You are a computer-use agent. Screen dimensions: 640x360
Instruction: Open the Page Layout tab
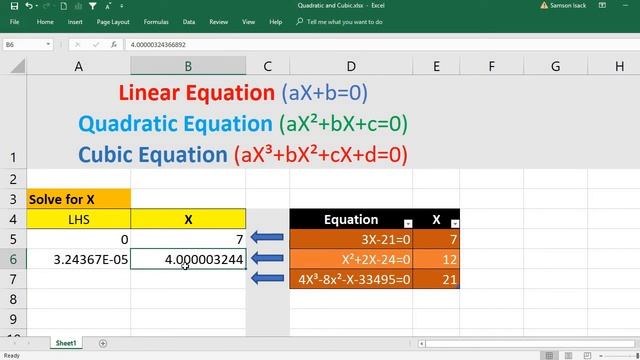point(113,22)
